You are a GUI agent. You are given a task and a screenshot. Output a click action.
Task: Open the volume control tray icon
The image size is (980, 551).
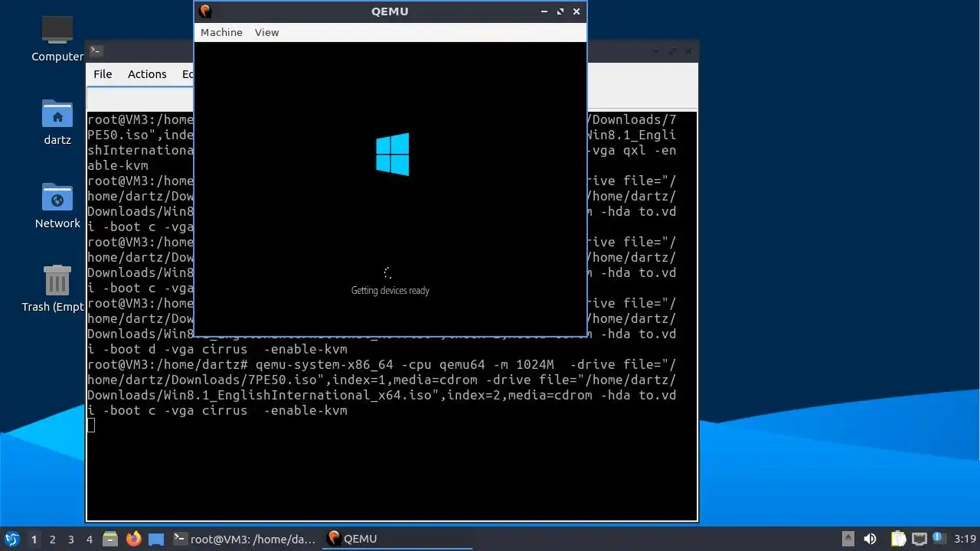click(870, 539)
